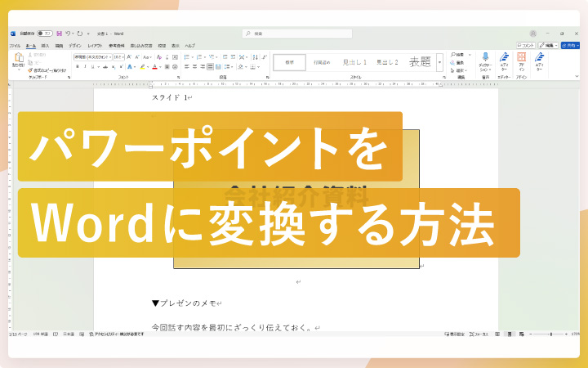Viewport: 588px width, 368px height.
Task: Open the 共有 share button
Action: click(570, 46)
